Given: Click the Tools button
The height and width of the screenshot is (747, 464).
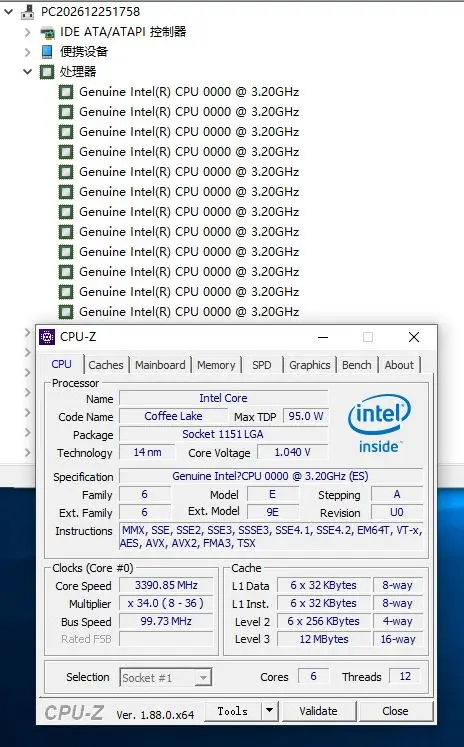Looking at the screenshot, I should (233, 711).
